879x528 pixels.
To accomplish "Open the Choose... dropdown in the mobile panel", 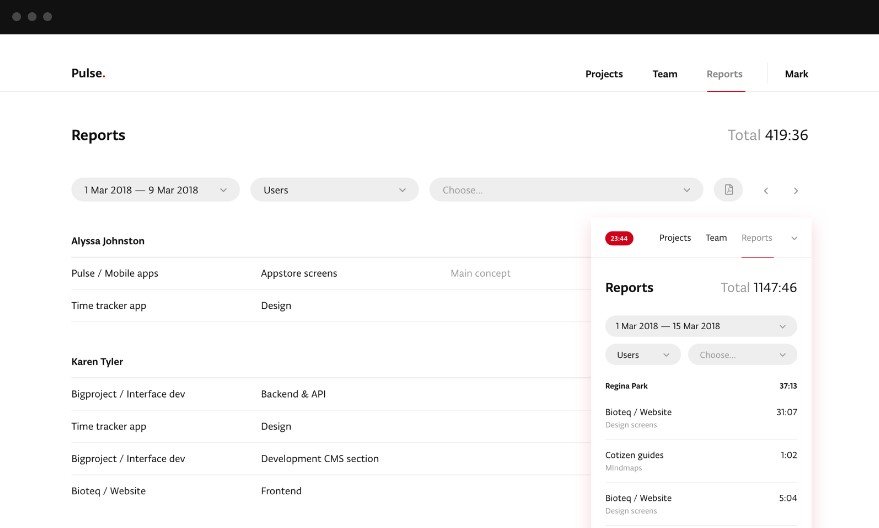I will coord(742,355).
